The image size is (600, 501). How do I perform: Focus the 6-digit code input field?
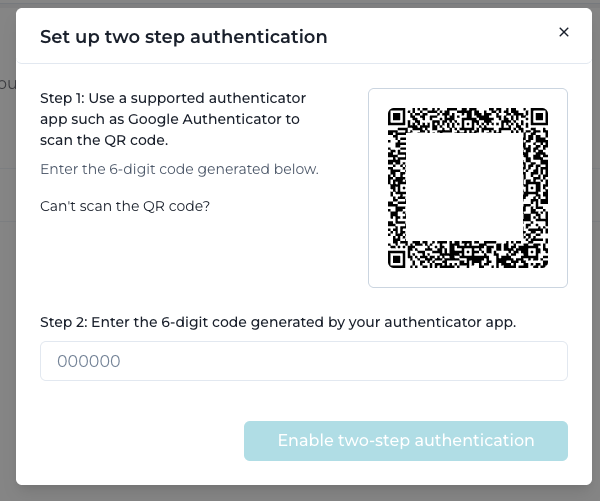[x=304, y=361]
